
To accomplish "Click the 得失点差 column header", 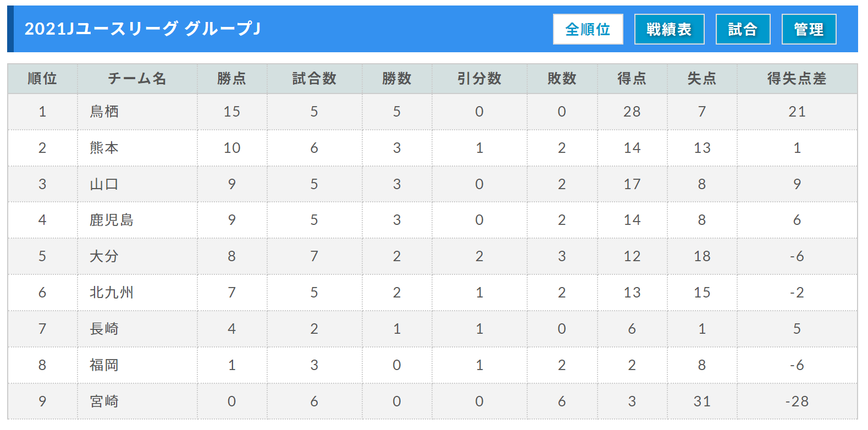I will click(x=797, y=79).
